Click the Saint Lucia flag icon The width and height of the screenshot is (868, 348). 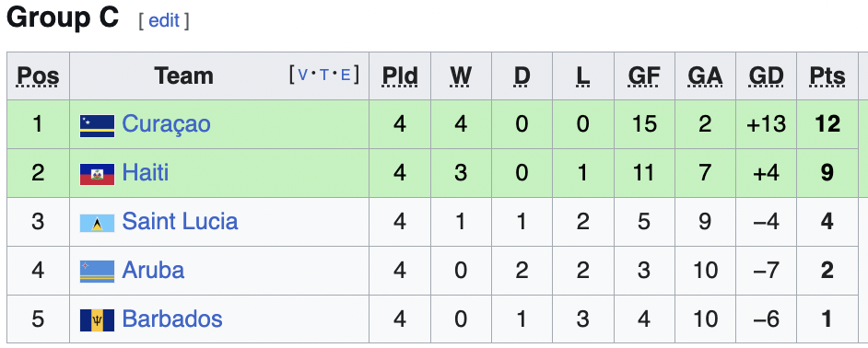pos(97,223)
